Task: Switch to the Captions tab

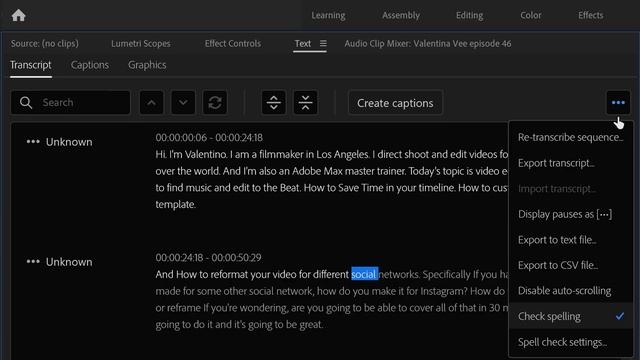Action: [x=90, y=65]
